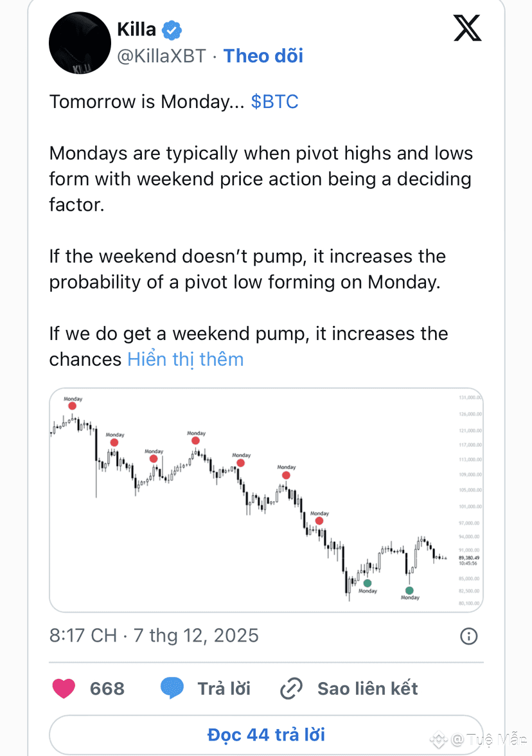
Task: Open the post timestamp 8:17 CH
Action: click(83, 636)
